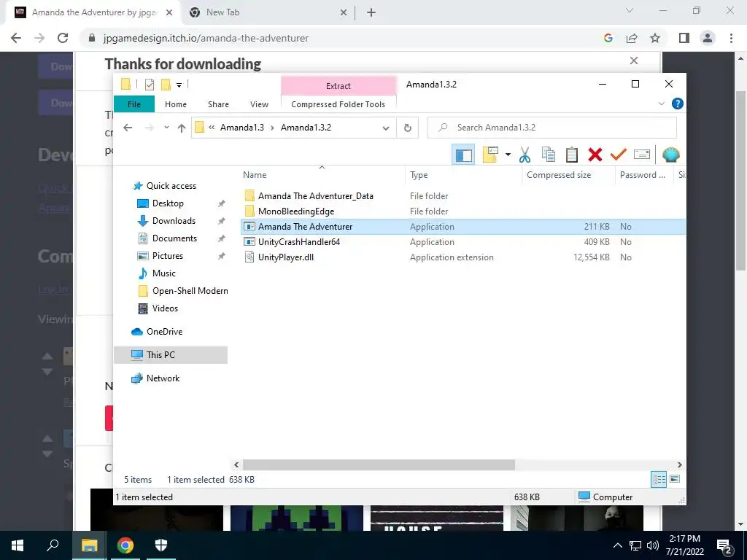Viewport: 747px width, 560px height.
Task: Paste using the clipboard toolbar icon
Action: pyautogui.click(x=572, y=155)
